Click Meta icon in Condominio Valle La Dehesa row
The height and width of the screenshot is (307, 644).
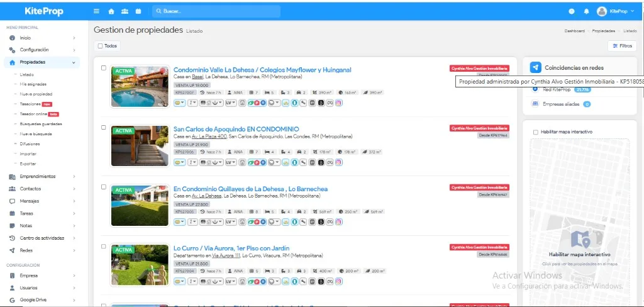(330, 103)
